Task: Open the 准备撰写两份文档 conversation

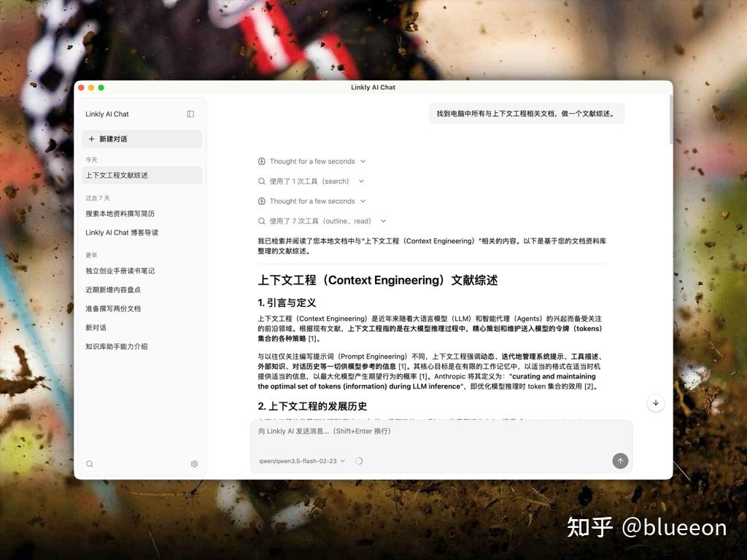Action: [142, 308]
